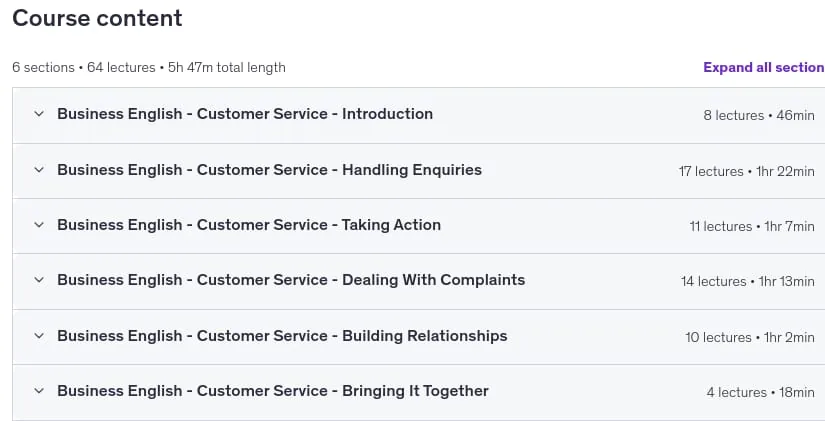The height and width of the screenshot is (421, 825).
Task: Click the 17 lectures 1hr 22min label
Action: [x=747, y=172]
